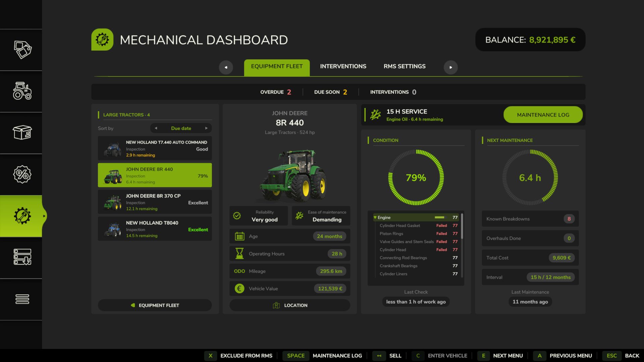Click the 79% condition gauge
The height and width of the screenshot is (362, 644).
[416, 177]
